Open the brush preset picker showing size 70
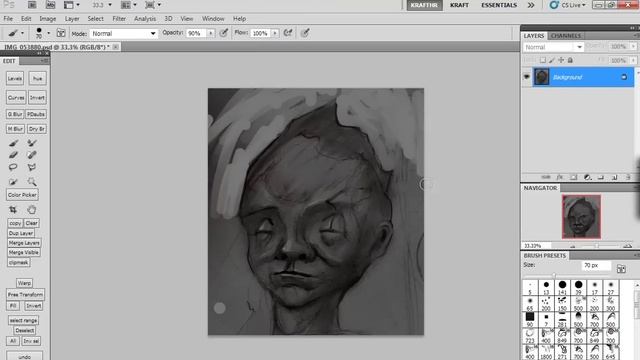640x360 pixels. coord(42,33)
